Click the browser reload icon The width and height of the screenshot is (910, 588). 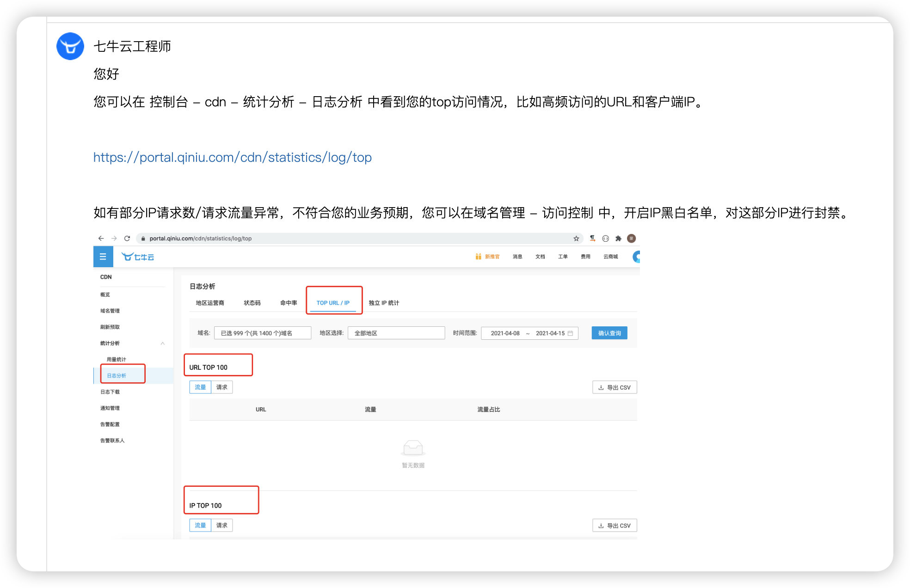coord(127,239)
